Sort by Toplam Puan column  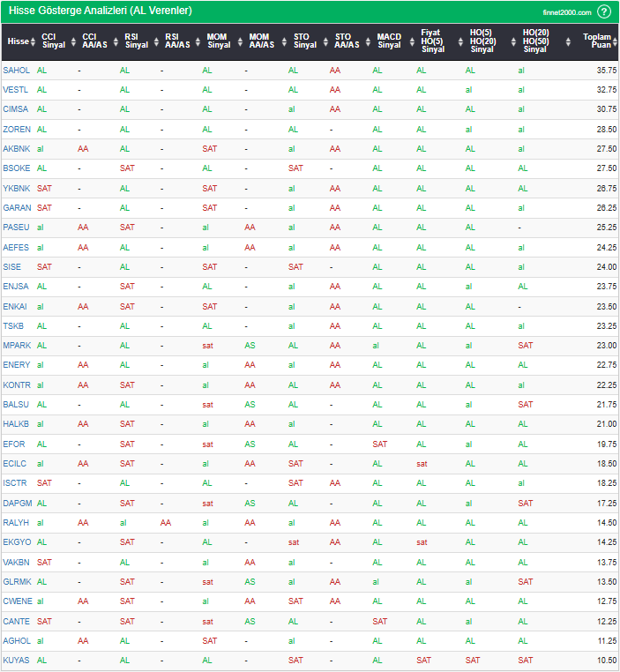[x=599, y=41]
